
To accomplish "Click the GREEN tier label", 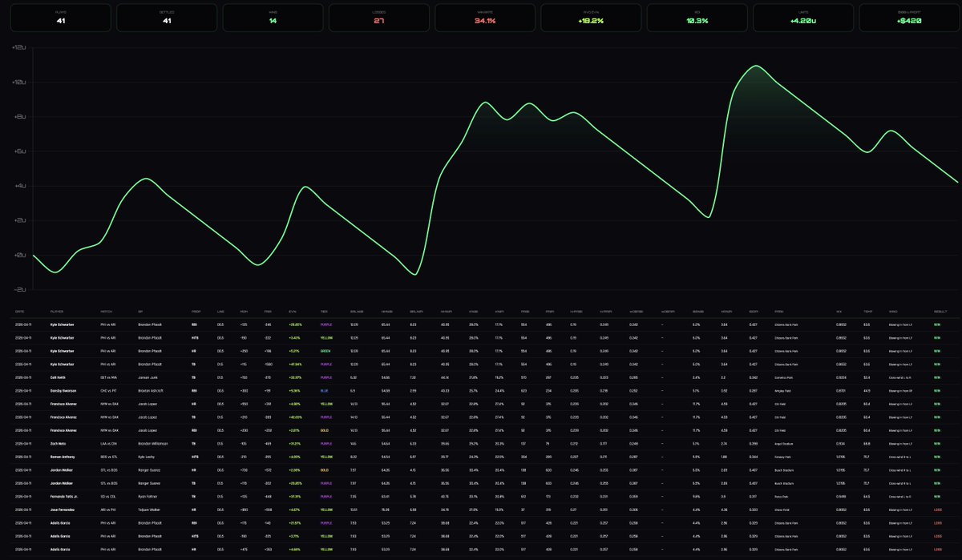I will [324, 351].
